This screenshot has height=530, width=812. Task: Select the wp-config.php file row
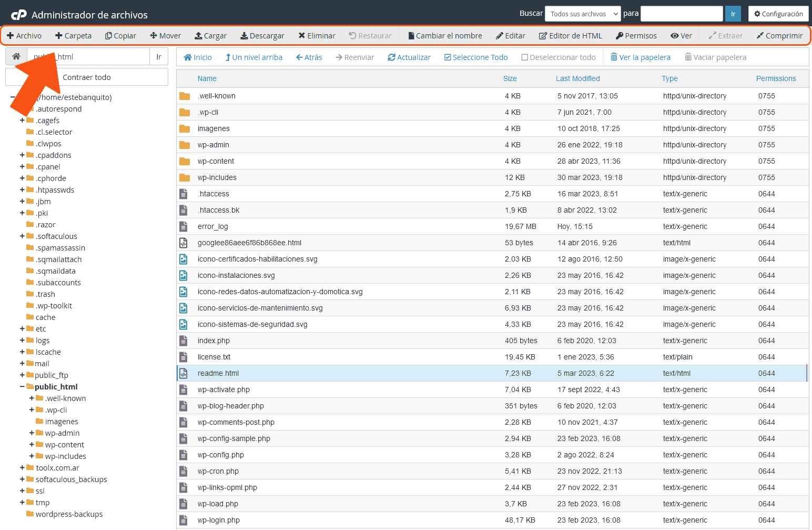[x=221, y=455]
